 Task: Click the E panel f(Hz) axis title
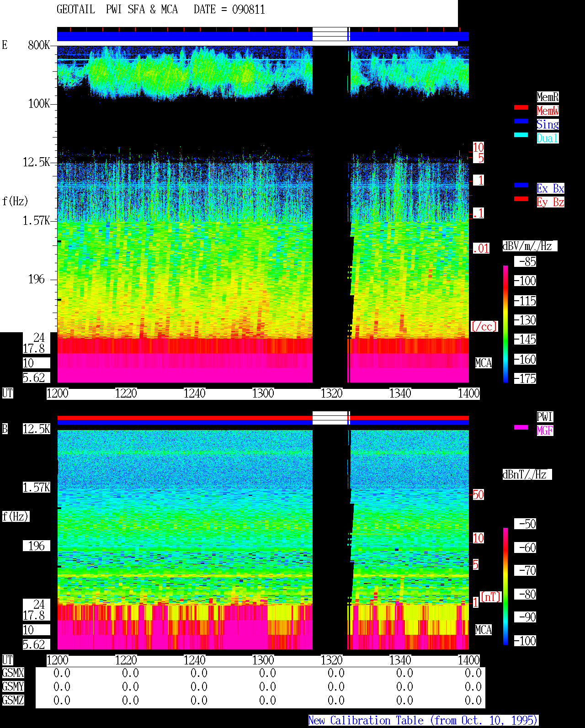[15, 201]
